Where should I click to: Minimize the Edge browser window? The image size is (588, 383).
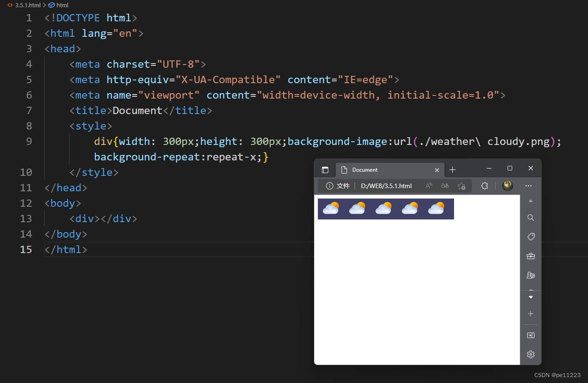coord(489,169)
